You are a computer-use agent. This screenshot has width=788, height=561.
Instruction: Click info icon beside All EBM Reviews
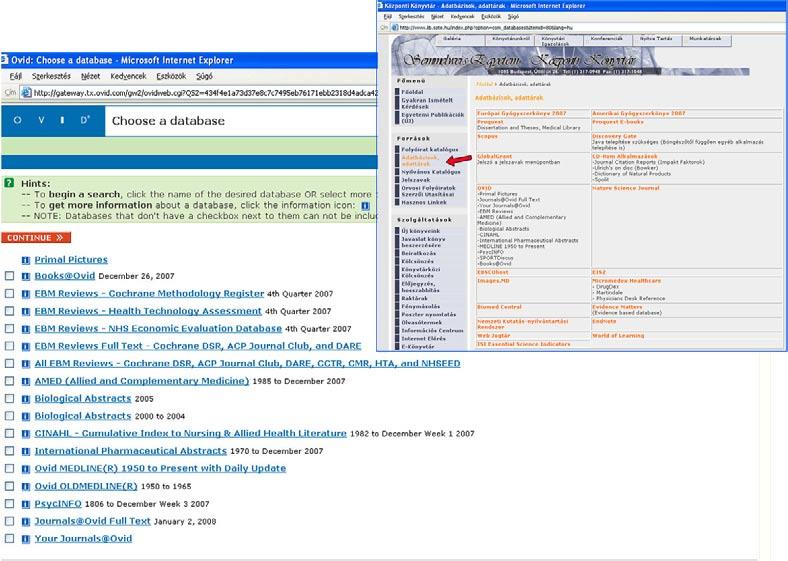26,363
